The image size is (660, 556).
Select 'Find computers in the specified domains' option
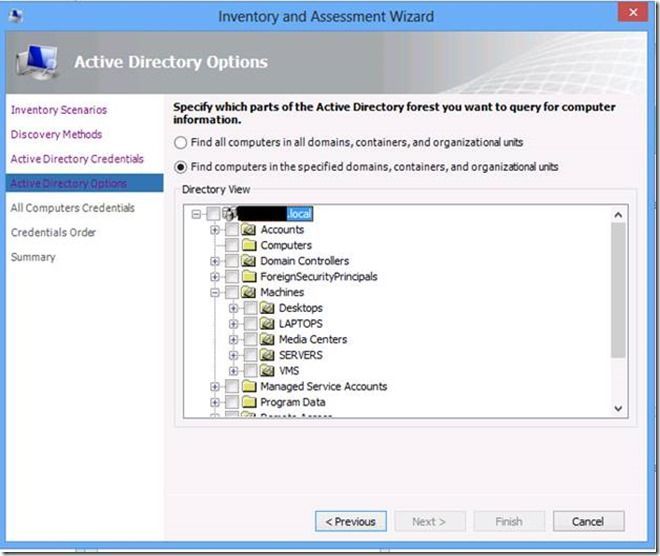point(181,167)
